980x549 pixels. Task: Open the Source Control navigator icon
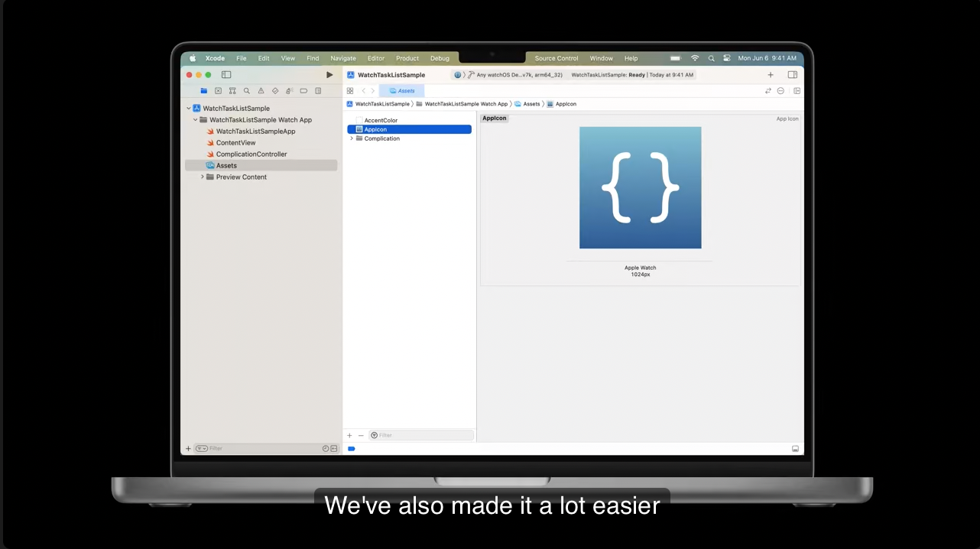click(x=218, y=91)
